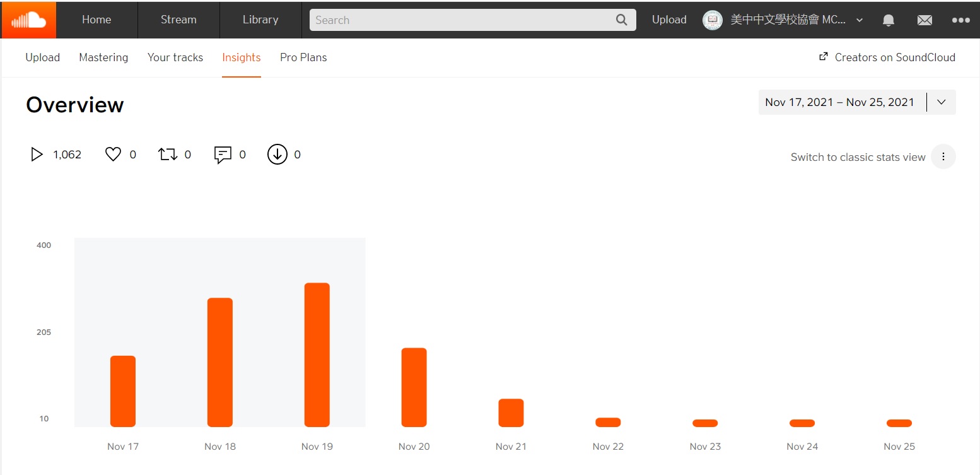980x475 pixels.
Task: Open the three-dot more menu in header
Action: click(960, 20)
